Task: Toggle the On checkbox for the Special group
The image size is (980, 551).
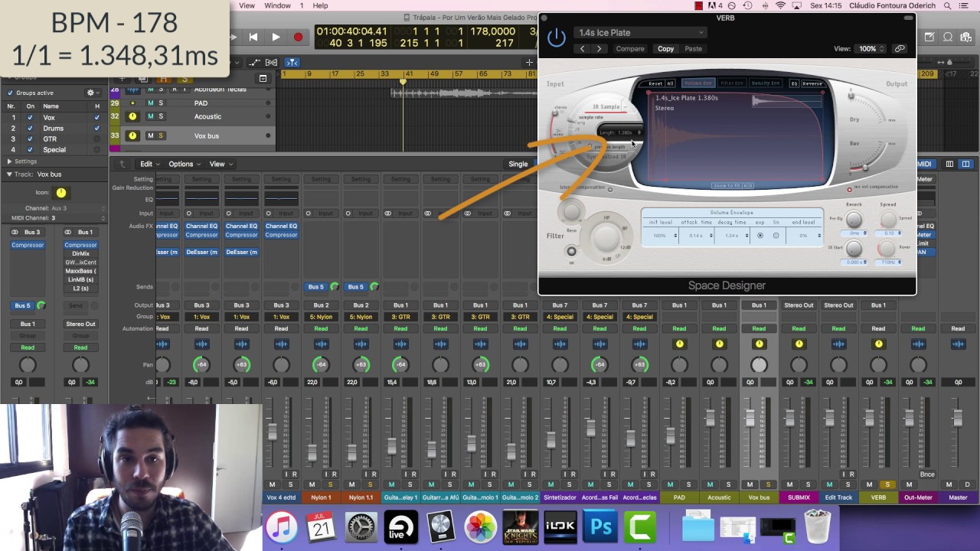Action: tap(30, 149)
